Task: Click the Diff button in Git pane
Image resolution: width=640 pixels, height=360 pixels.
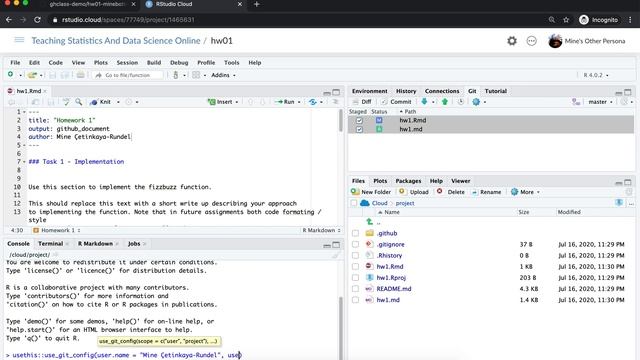Action: [x=362, y=102]
